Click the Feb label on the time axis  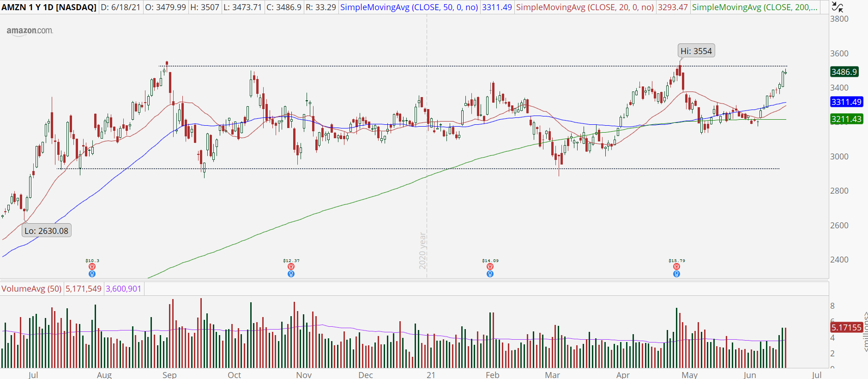coord(493,375)
